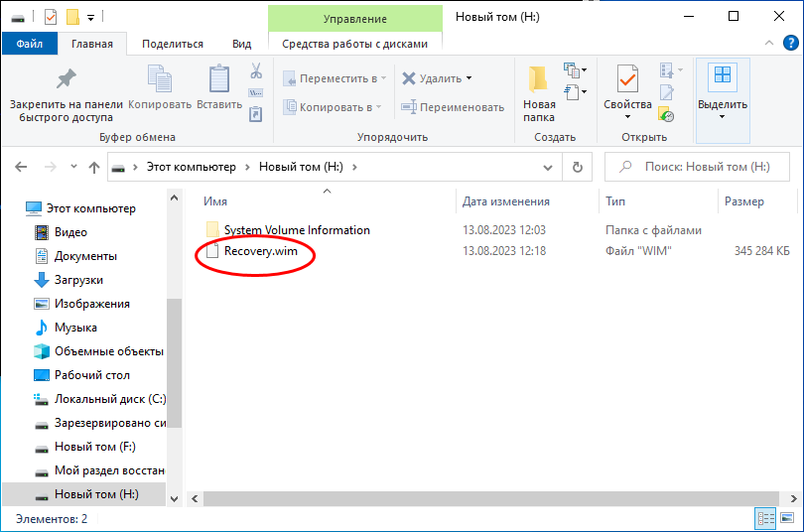Click breadcrumb chevron after Новый том (H:)
Image resolution: width=804 pixels, height=532 pixels.
pyautogui.click(x=354, y=167)
